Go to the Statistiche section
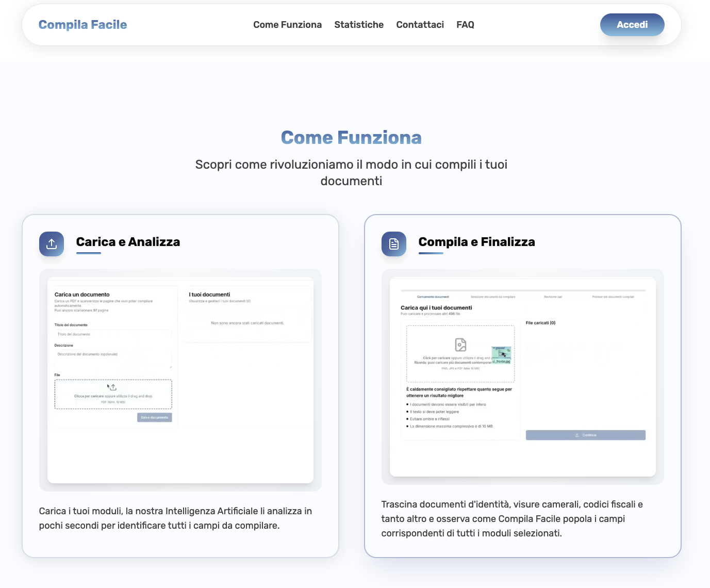710x588 pixels. tap(359, 25)
